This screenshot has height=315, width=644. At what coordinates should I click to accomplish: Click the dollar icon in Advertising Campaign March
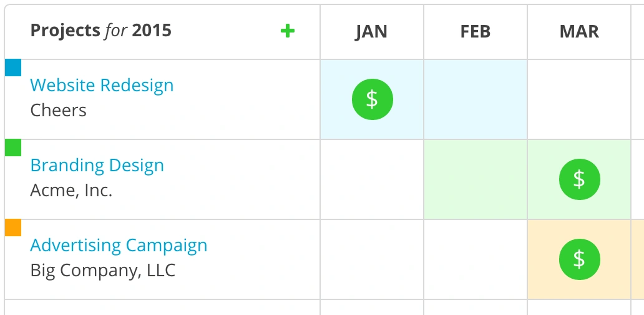click(579, 259)
